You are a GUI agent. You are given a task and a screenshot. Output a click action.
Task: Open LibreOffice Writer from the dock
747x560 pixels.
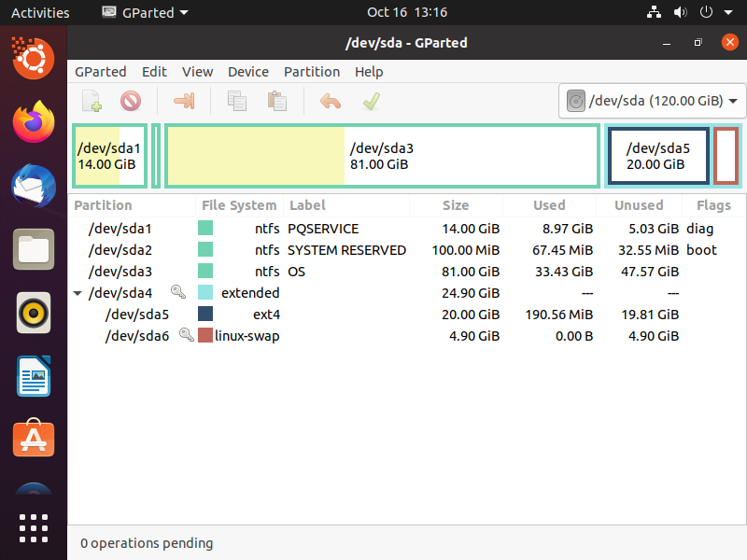tap(34, 376)
